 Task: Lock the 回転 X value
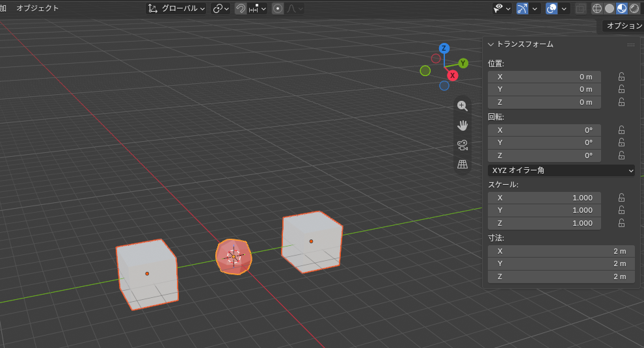click(621, 130)
